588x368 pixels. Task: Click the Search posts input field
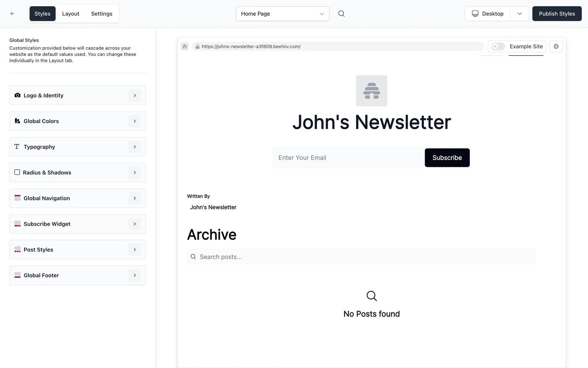pyautogui.click(x=364, y=257)
